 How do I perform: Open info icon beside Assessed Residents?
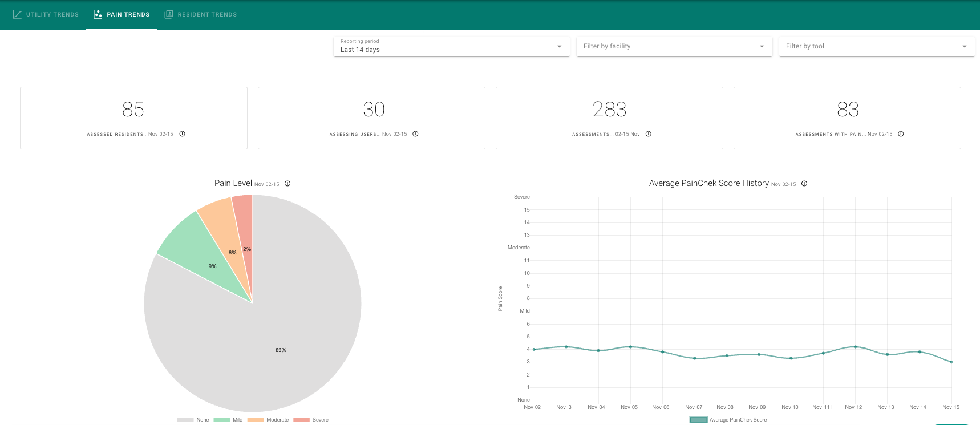183,134
